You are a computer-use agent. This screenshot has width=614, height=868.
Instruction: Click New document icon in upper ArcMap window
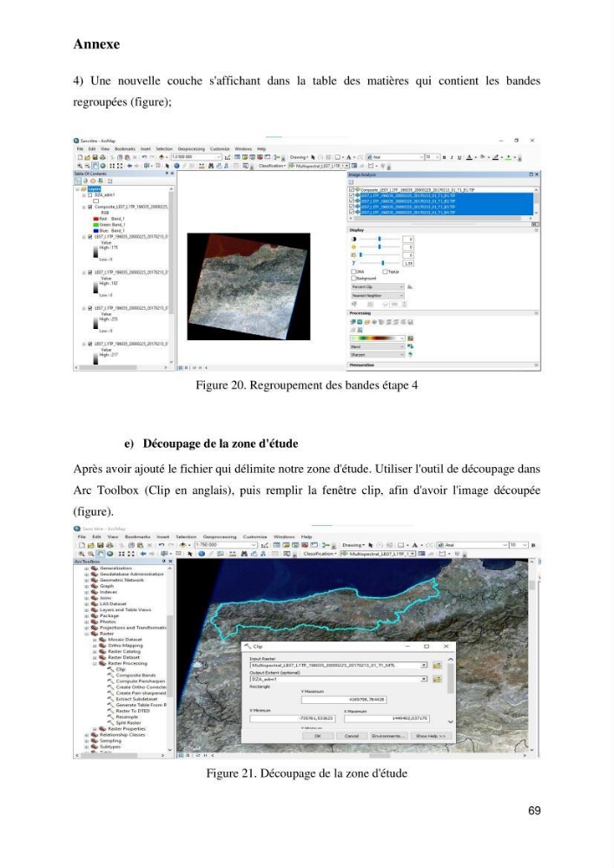80,157
